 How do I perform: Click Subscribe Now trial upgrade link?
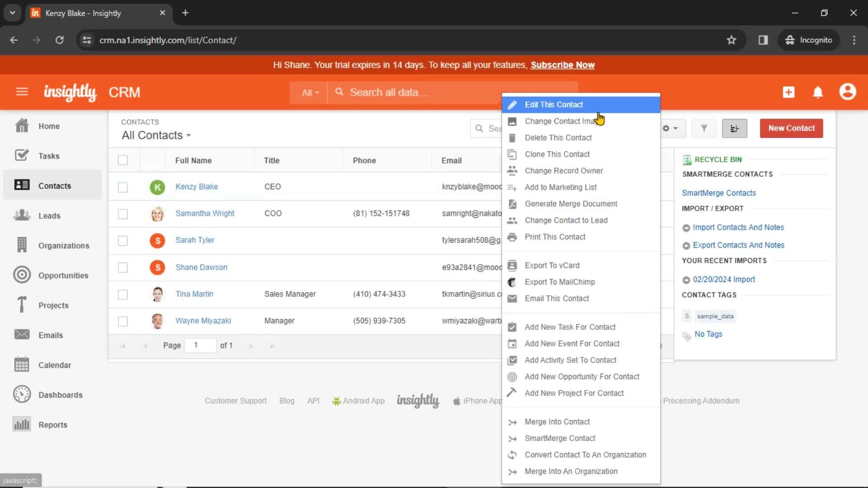tap(562, 64)
